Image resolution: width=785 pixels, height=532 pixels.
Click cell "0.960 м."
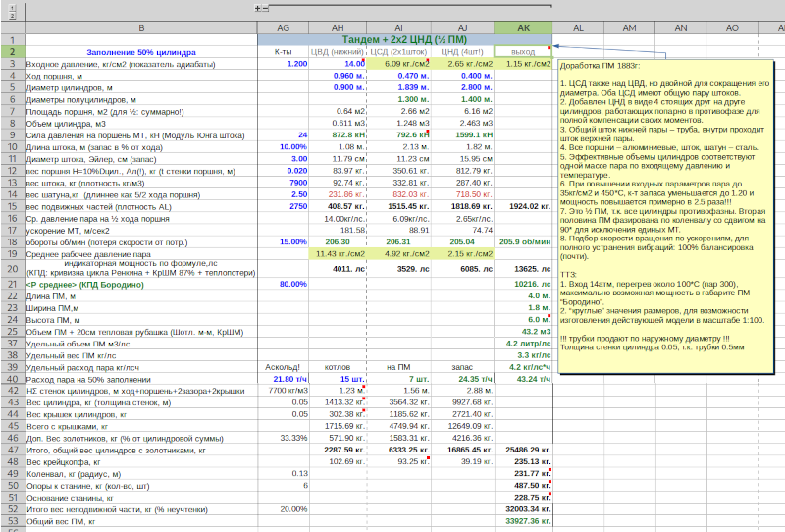338,76
